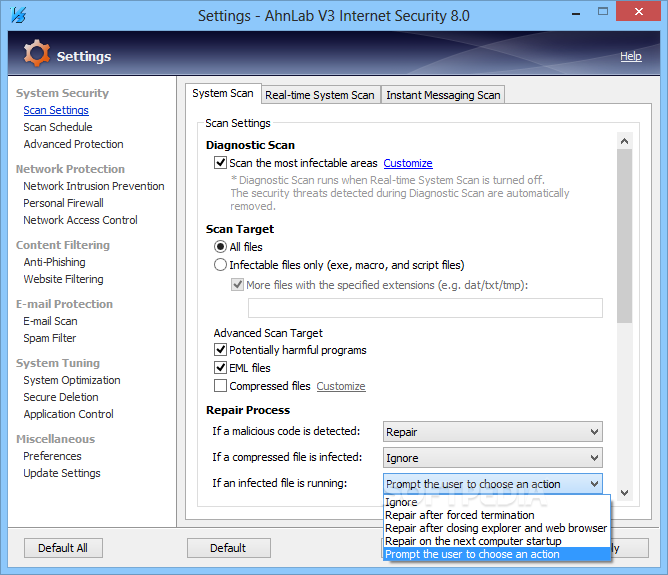Viewport: 668px width, 575px height.
Task: Open Personal Firewall settings
Action: click(x=63, y=203)
